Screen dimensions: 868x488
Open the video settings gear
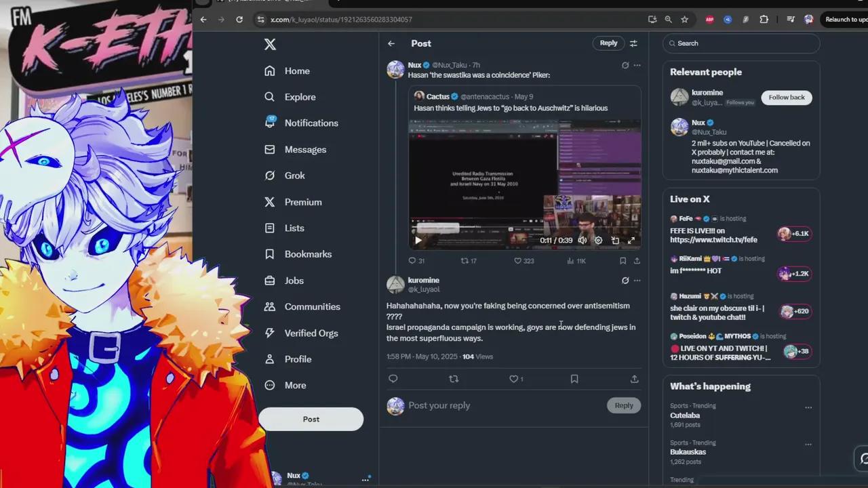(598, 240)
